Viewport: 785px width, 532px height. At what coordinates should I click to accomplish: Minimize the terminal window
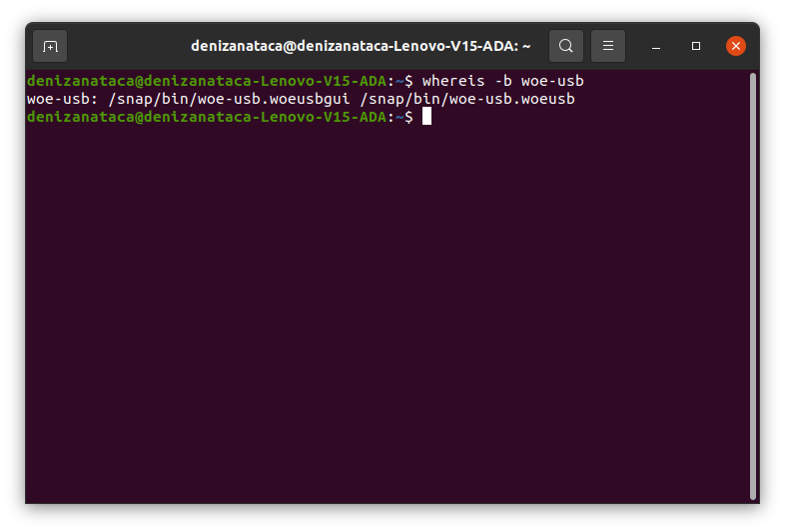[656, 46]
